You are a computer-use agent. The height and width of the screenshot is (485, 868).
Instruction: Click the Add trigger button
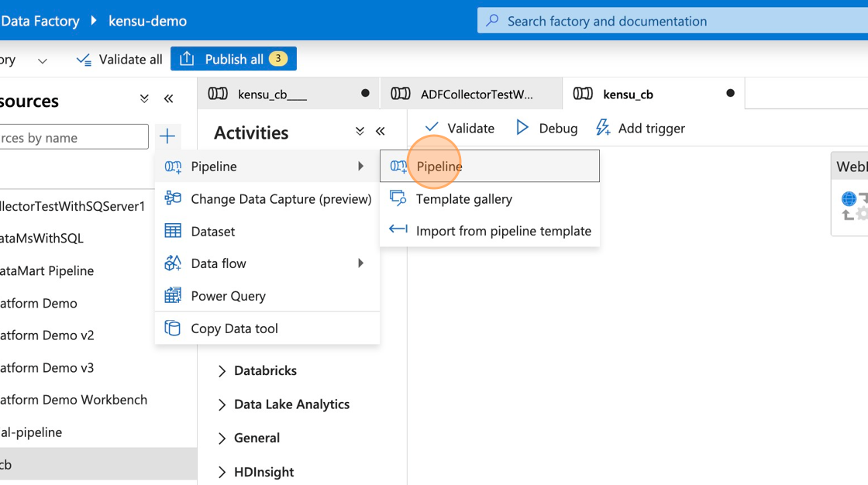coord(640,128)
